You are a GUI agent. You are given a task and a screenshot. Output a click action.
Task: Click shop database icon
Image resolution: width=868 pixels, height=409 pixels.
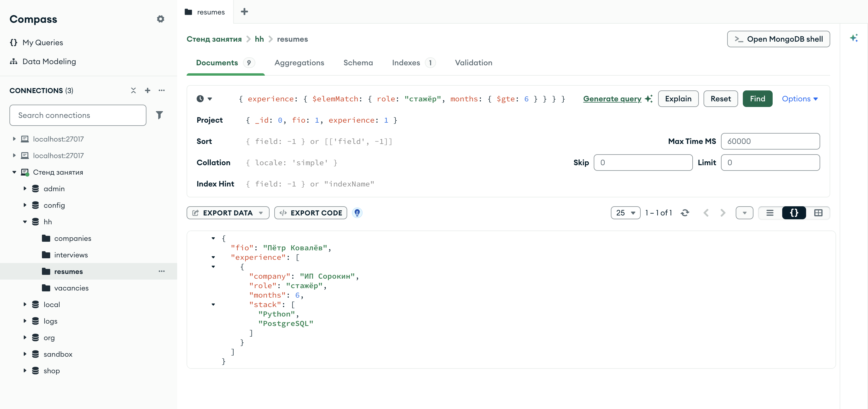click(x=35, y=371)
